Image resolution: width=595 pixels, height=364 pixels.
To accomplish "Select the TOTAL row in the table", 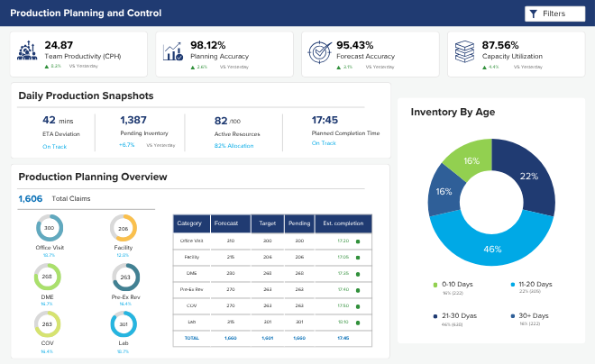I will (x=272, y=338).
